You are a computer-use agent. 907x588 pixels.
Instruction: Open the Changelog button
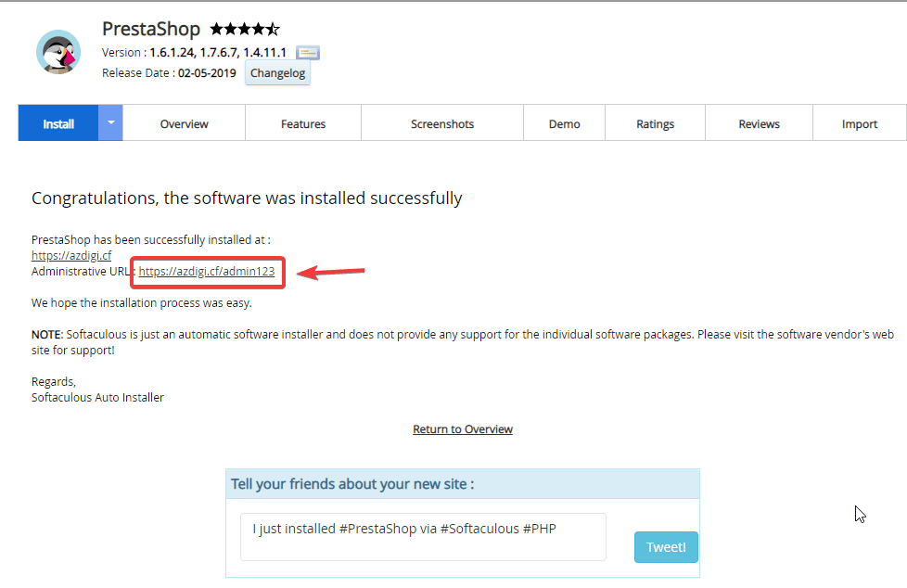pos(277,73)
